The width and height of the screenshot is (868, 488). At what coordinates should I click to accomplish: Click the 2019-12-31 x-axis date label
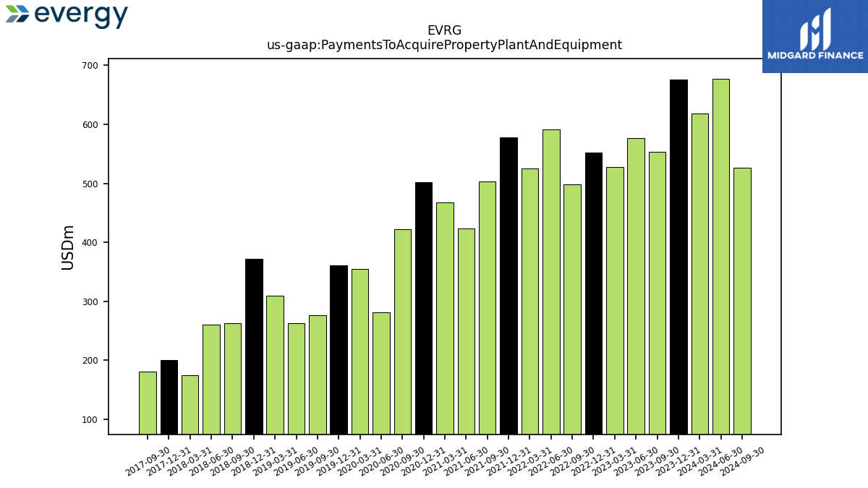[338, 461]
